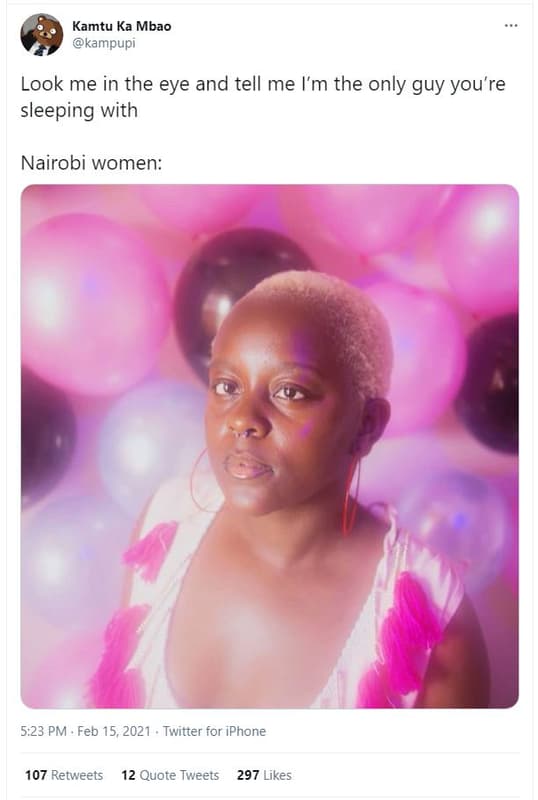The height and width of the screenshot is (800, 538).
Task: Click the "sleeping with" text line
Action: point(79,111)
